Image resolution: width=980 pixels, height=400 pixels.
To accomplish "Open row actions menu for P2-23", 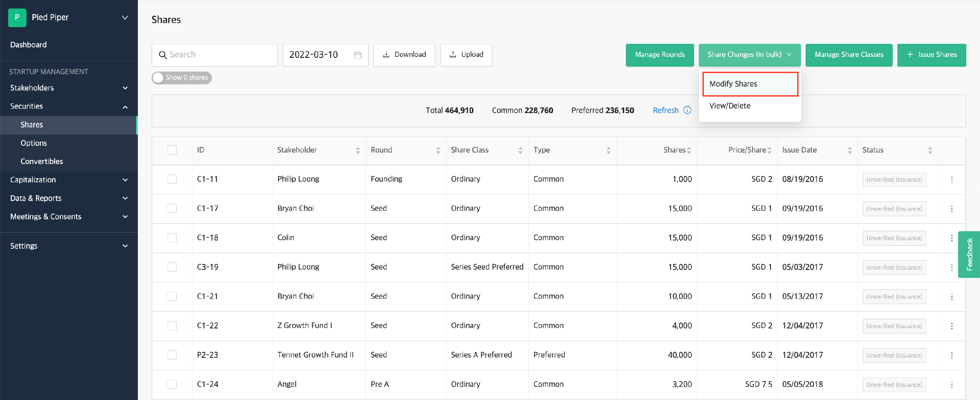I will point(952,355).
